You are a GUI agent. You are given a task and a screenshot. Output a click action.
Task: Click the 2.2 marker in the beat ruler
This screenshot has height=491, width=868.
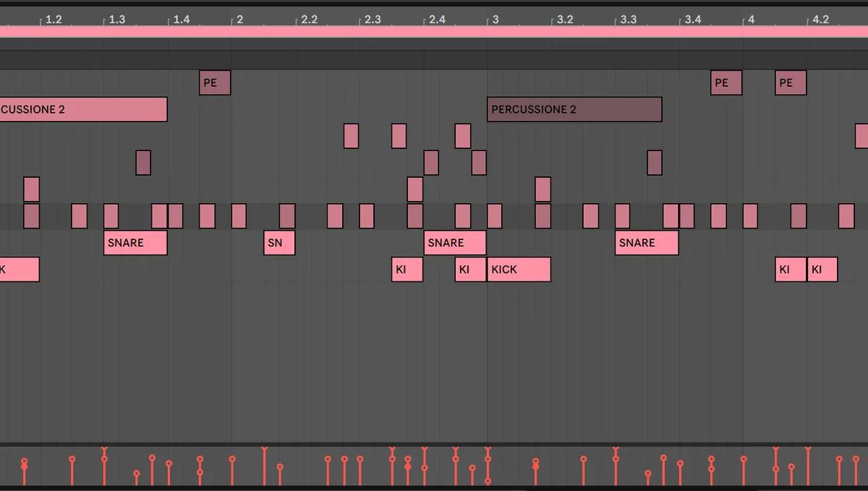click(x=309, y=20)
